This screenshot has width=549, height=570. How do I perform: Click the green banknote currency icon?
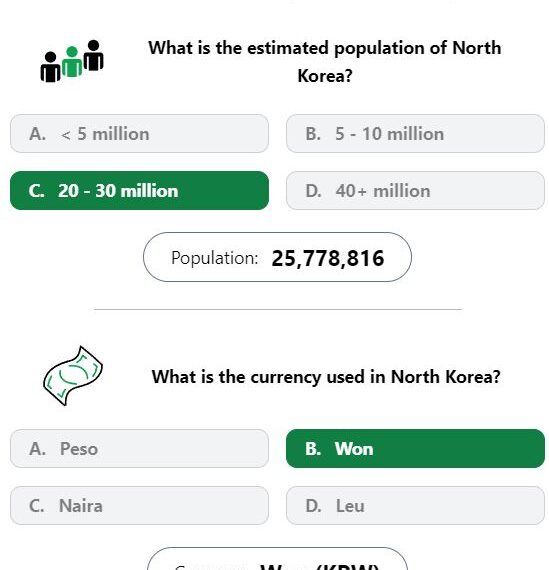click(x=73, y=376)
